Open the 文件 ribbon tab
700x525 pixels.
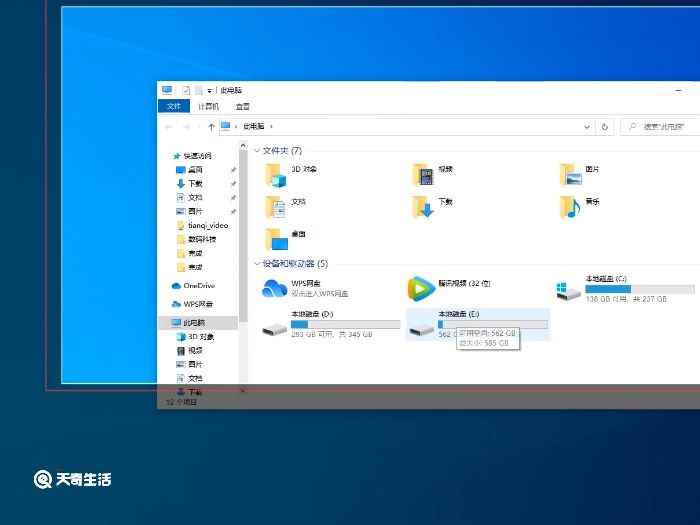[x=173, y=106]
